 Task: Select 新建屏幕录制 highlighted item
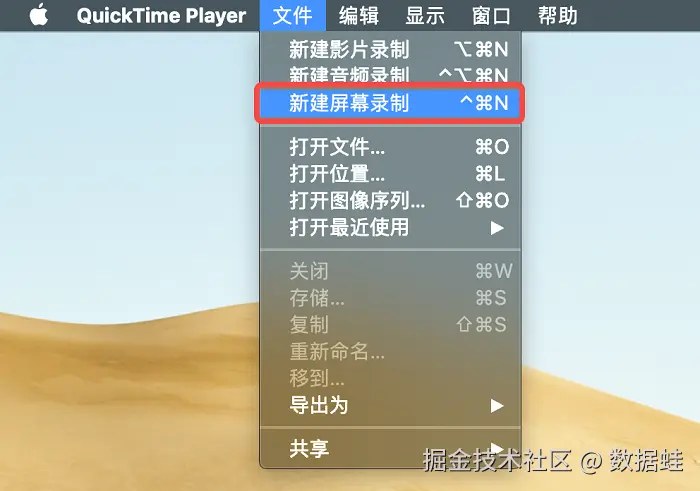click(391, 103)
